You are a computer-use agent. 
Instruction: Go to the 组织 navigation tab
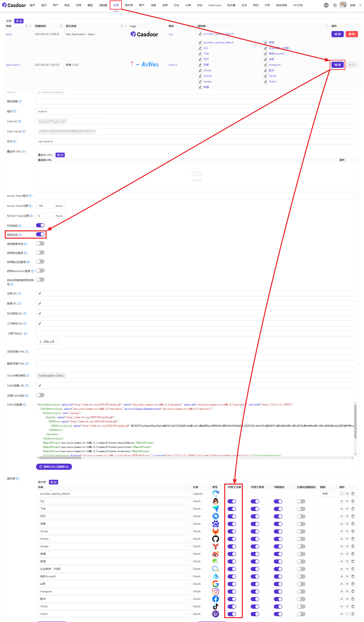pos(44,5)
